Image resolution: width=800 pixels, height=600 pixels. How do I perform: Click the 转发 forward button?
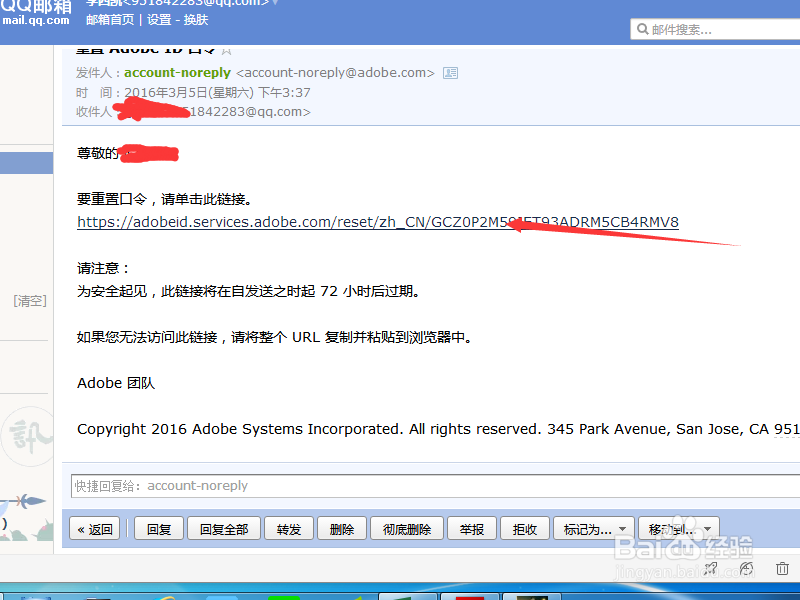tap(289, 529)
